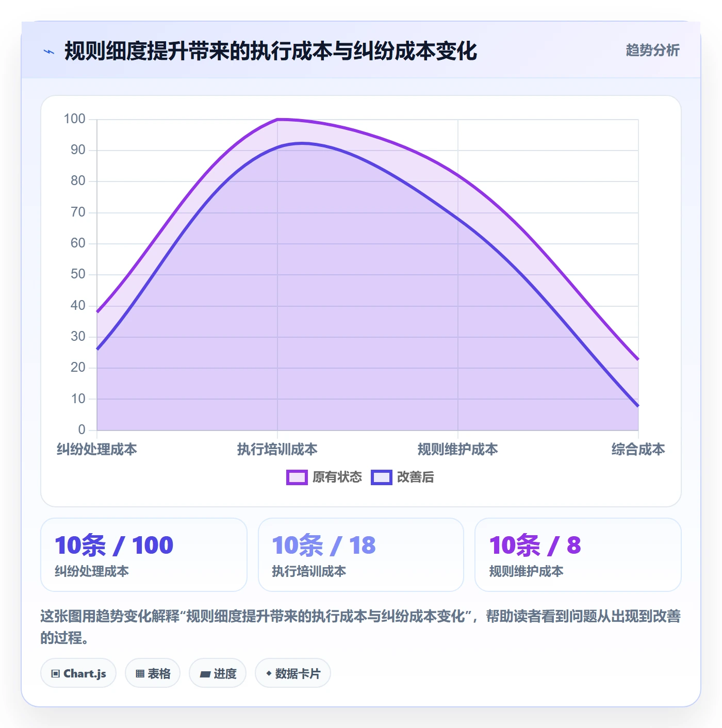The image size is (722, 728).
Task: Click the 原有状态 legend label
Action: pos(337,477)
